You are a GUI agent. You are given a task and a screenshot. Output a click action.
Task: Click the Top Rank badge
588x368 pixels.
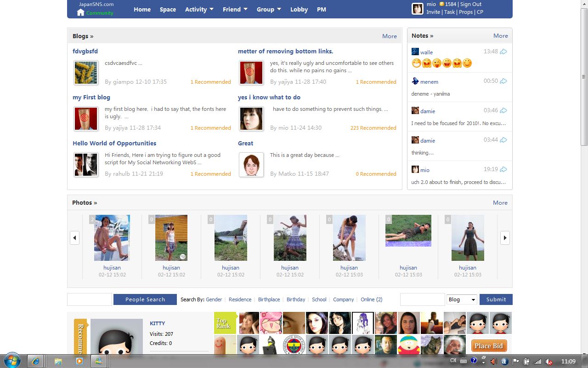225,323
